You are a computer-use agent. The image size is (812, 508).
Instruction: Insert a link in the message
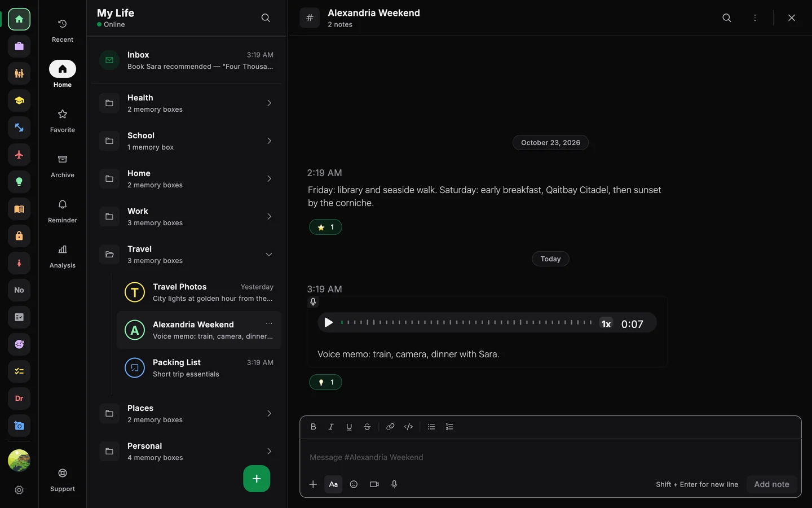click(390, 427)
